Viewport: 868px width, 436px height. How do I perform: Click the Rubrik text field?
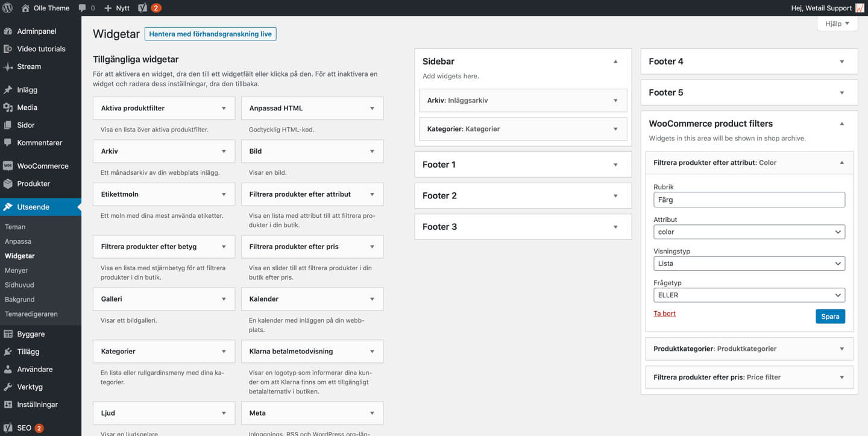tap(749, 200)
